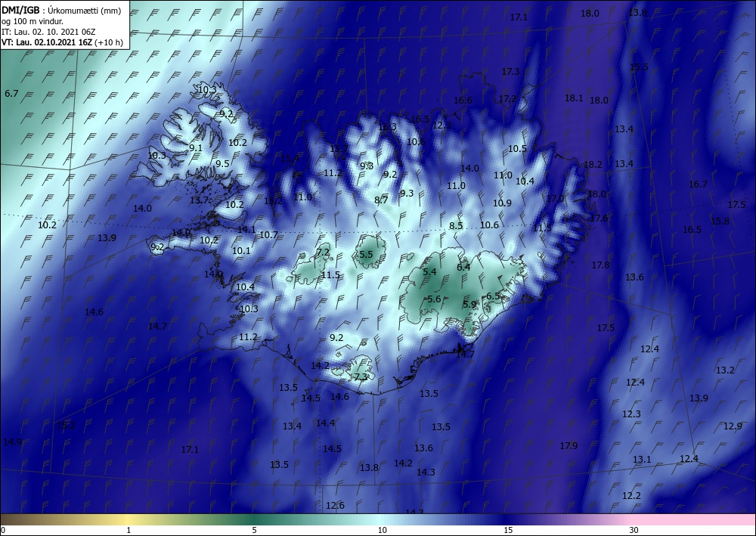Click the 5 tick on the color scale
756x536 pixels.
coord(254,530)
